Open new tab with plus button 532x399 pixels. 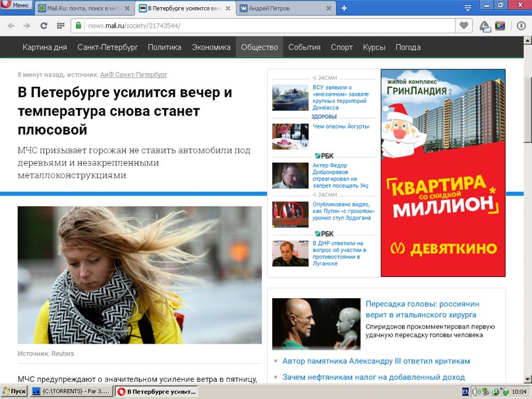coord(343,8)
